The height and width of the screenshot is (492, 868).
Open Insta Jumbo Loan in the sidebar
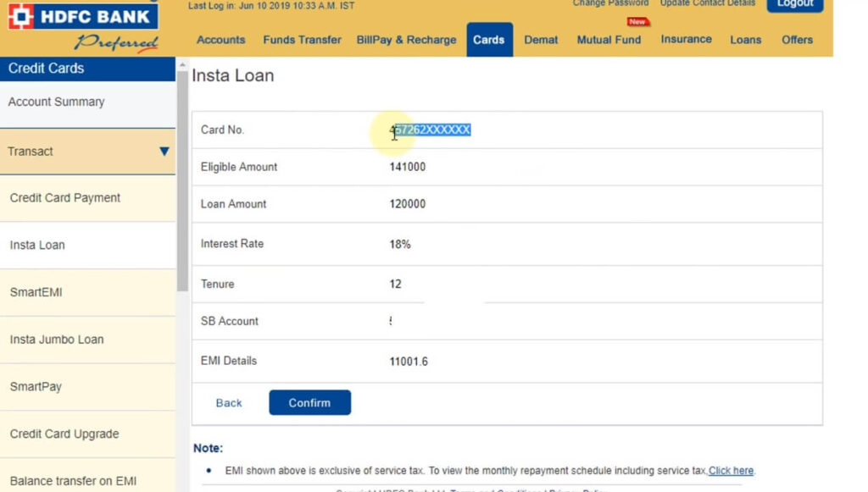[87, 340]
